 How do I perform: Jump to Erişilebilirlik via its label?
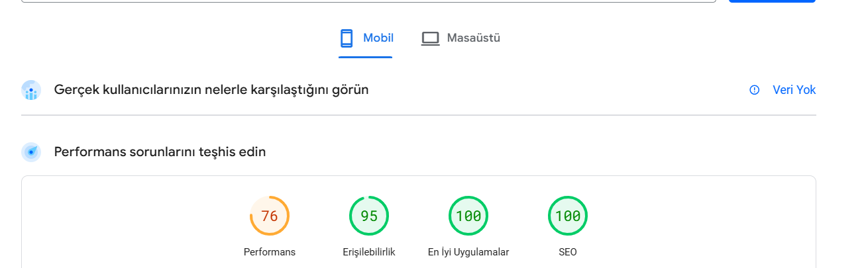[369, 252]
